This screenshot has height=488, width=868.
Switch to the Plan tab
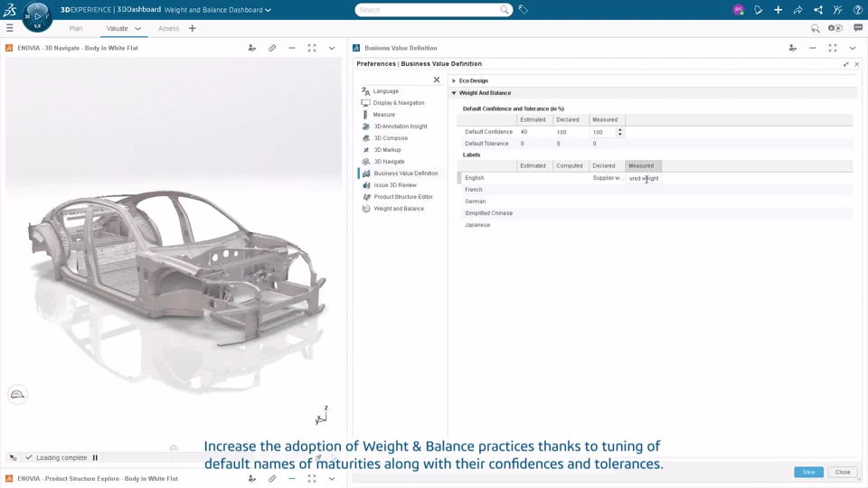click(x=76, y=28)
